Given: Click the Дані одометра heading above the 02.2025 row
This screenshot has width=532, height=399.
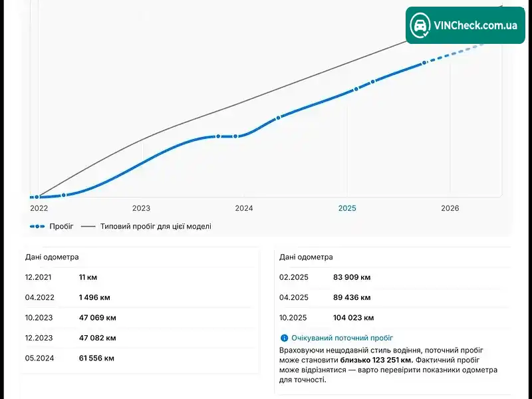Looking at the screenshot, I should coord(306,257).
